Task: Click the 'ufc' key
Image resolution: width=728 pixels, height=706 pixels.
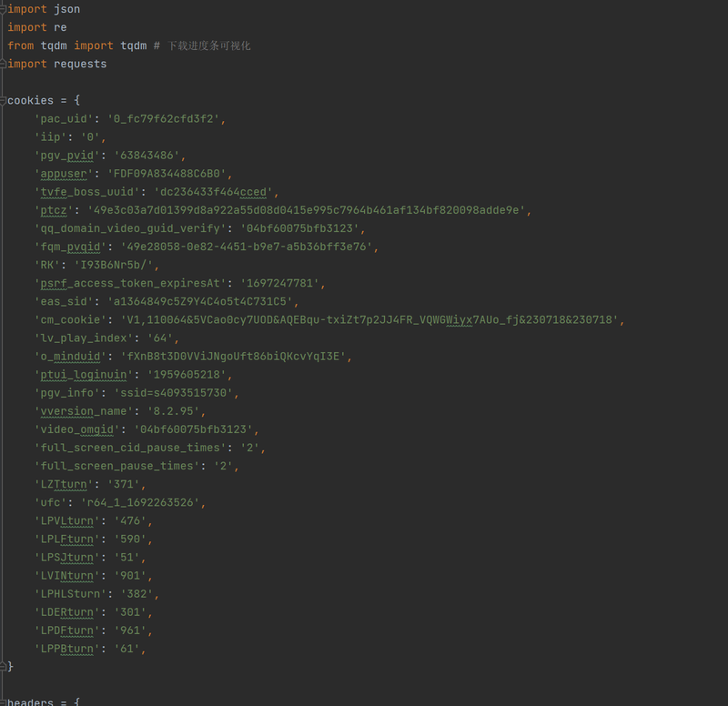Action: pyautogui.click(x=50, y=503)
